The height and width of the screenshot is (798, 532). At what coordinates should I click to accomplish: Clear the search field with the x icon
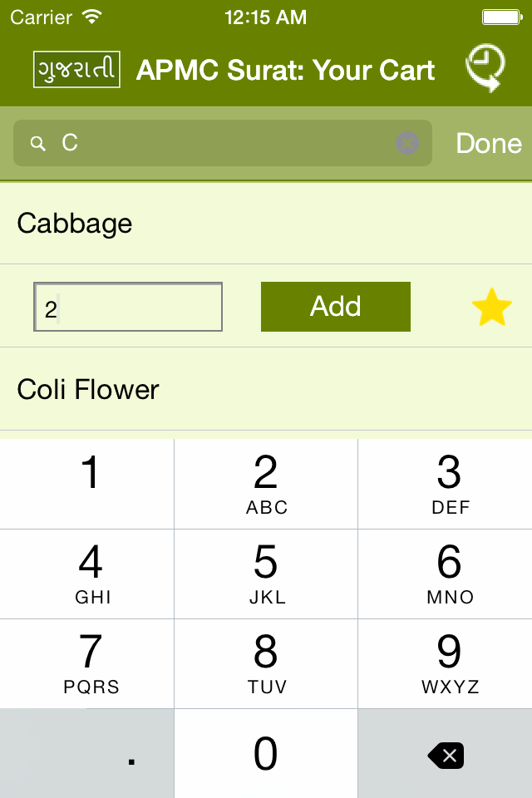coord(407,143)
